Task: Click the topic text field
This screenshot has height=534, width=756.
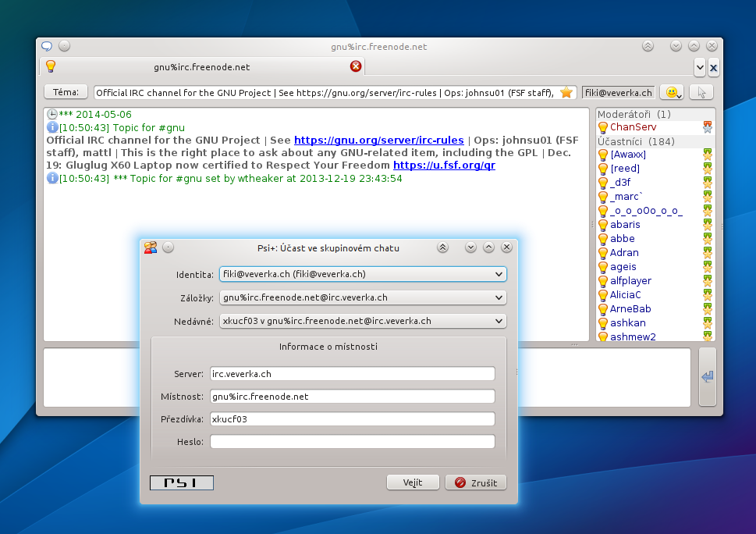Action: tap(335, 93)
